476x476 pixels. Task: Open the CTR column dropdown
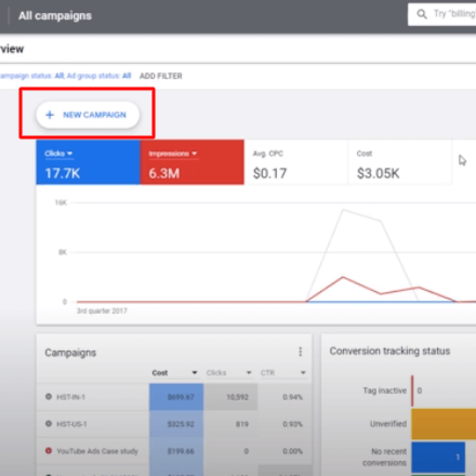coord(303,372)
